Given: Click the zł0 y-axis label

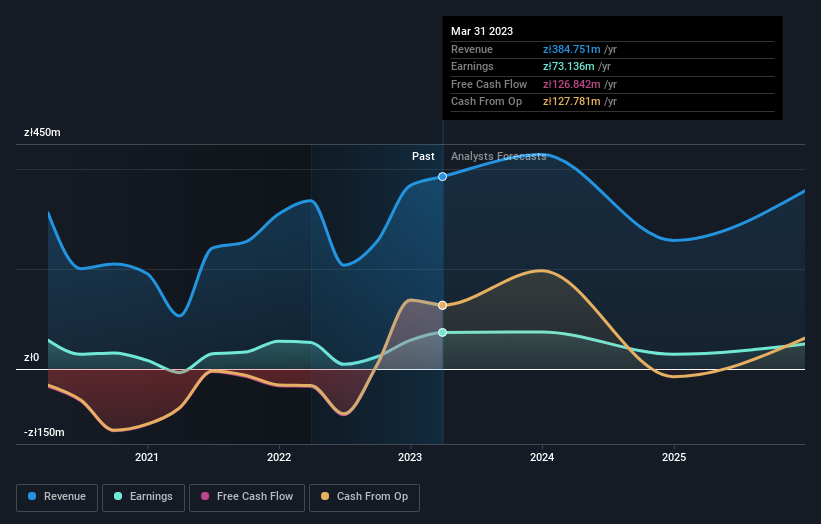Looking at the screenshot, I should 31,358.
